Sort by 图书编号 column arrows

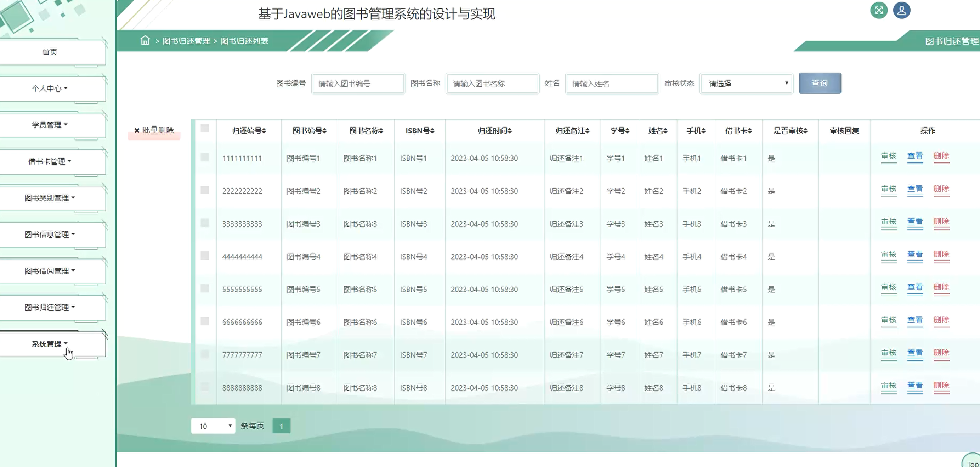(324, 131)
